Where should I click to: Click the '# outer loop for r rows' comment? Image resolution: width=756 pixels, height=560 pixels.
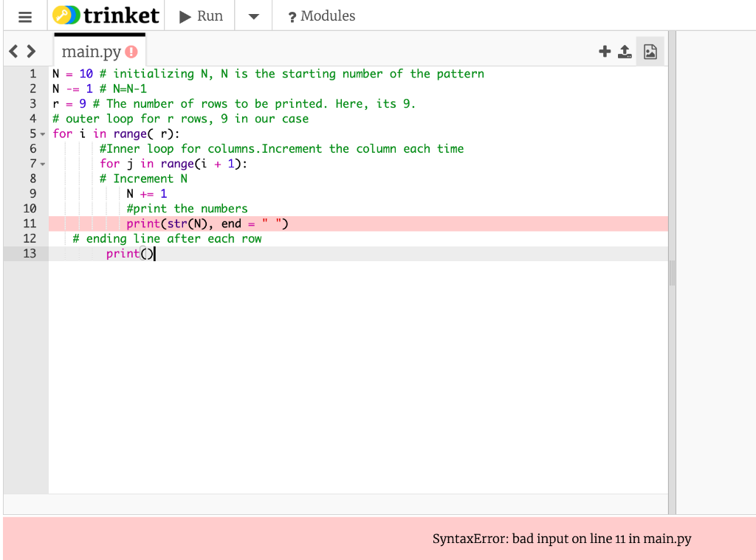click(x=180, y=119)
